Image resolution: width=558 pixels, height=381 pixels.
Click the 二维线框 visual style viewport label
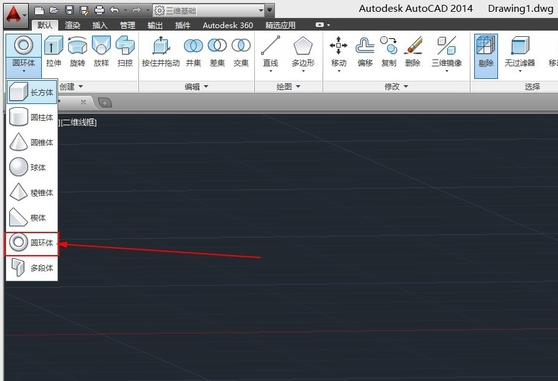point(79,122)
